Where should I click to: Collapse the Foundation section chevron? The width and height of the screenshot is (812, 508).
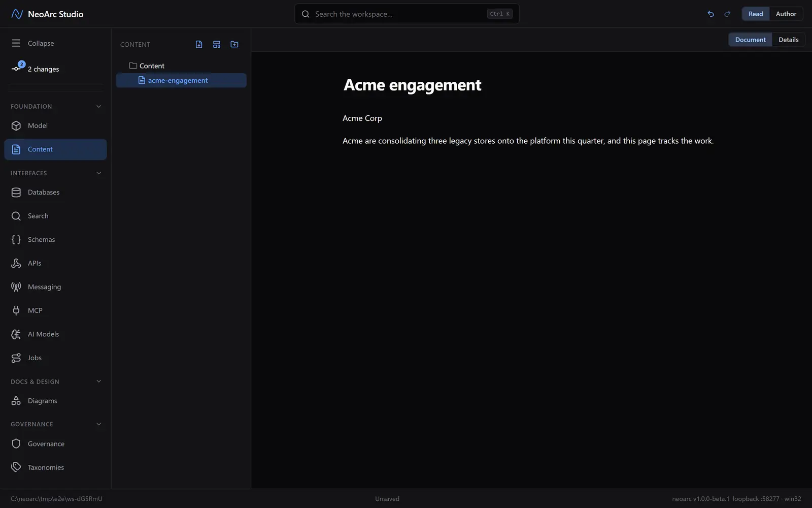(x=99, y=107)
